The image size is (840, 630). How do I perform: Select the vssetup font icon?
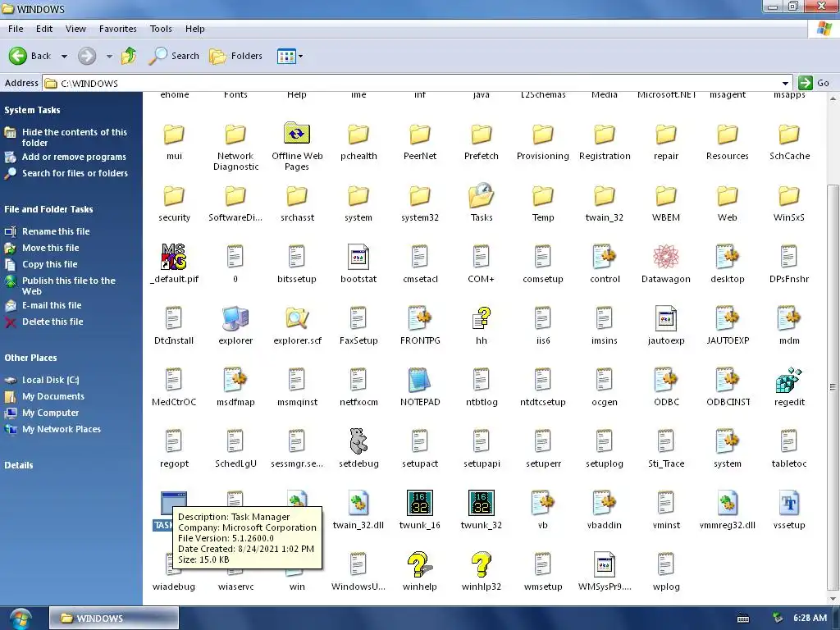coord(788,503)
